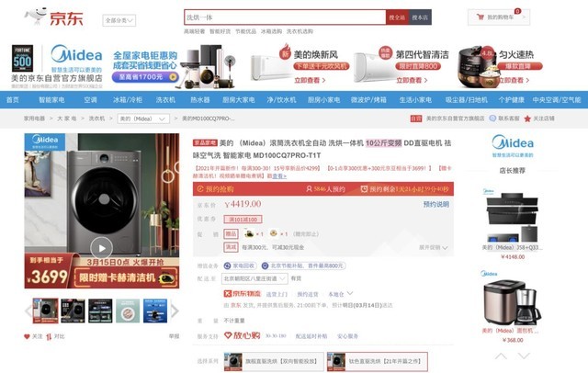Open the 空调 navigation tab
Image resolution: width=588 pixels, height=373 pixels.
90,100
